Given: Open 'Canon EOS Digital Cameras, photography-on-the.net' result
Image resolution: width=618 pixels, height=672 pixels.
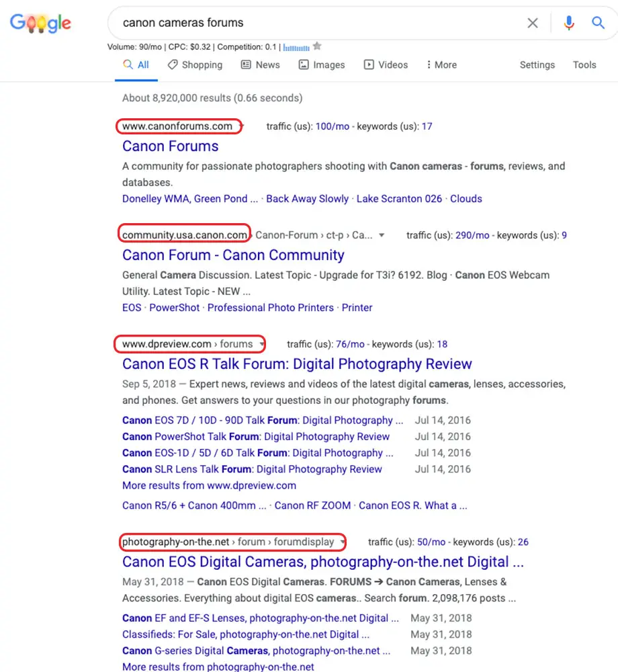Looking at the screenshot, I should coord(323,562).
